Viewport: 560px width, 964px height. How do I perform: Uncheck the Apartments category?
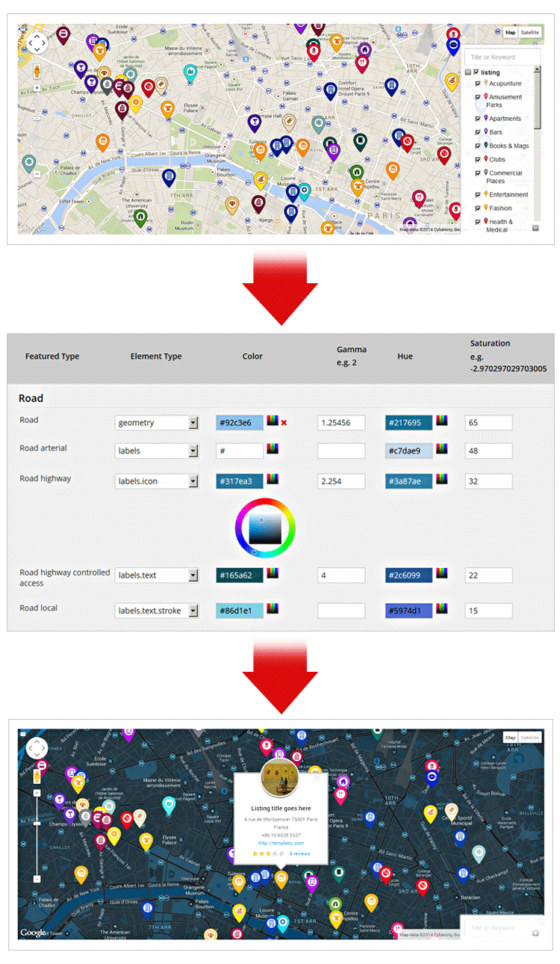[478, 119]
